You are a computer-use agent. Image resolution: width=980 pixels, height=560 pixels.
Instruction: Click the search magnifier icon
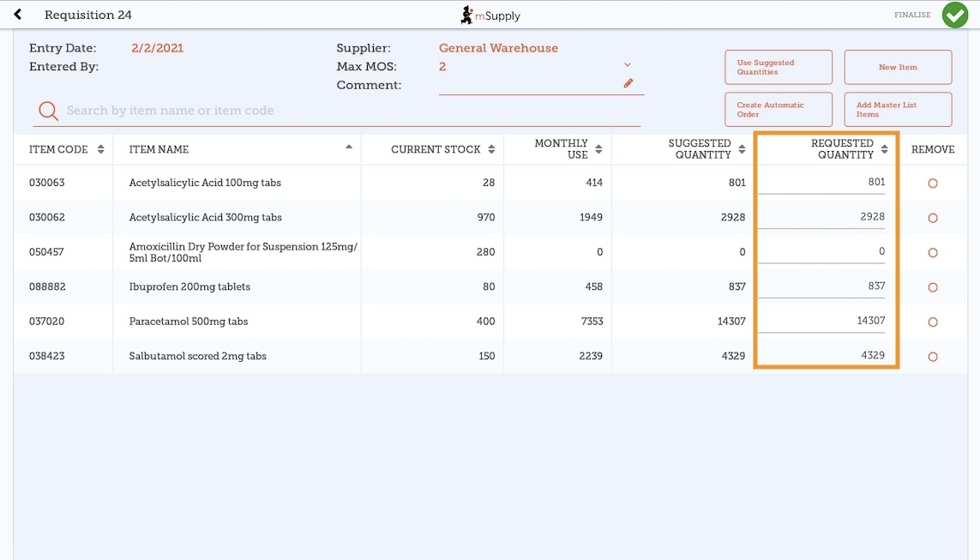click(x=48, y=111)
